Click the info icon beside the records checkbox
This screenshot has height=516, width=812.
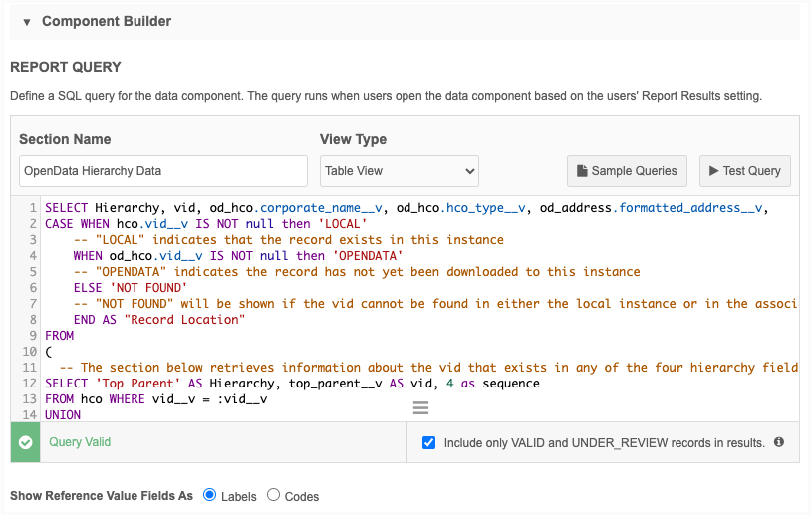(x=779, y=442)
